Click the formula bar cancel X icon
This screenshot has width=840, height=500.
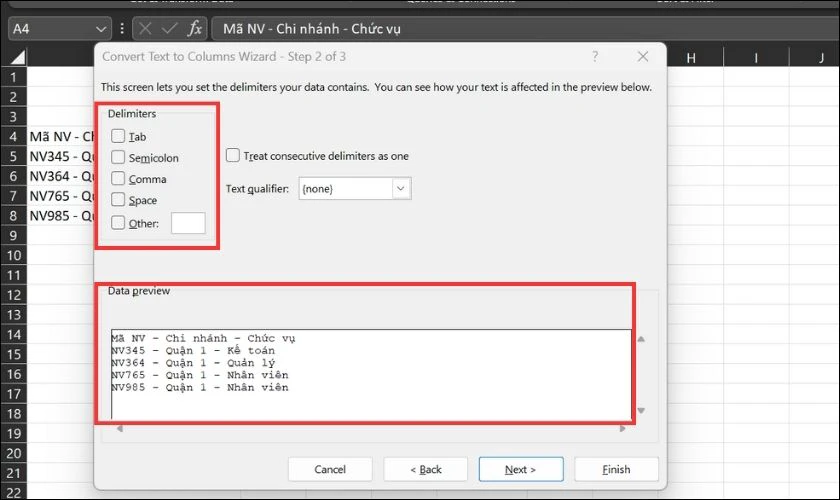click(145, 29)
